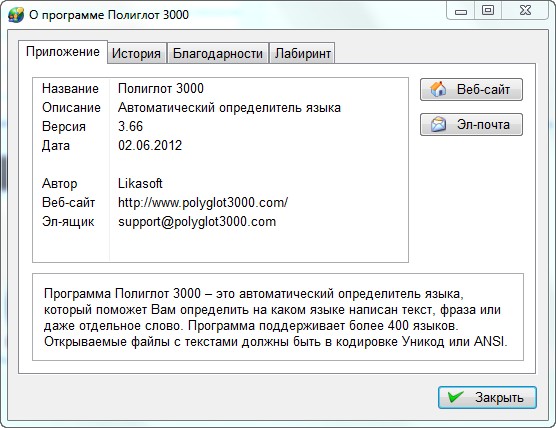
Task: Click the program description paragraph
Action: pyautogui.click(x=276, y=318)
